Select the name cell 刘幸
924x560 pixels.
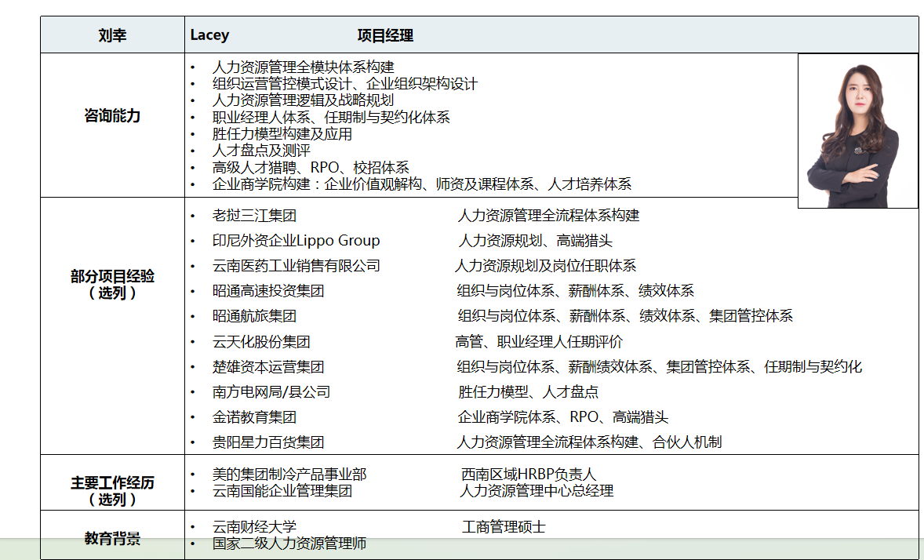112,35
